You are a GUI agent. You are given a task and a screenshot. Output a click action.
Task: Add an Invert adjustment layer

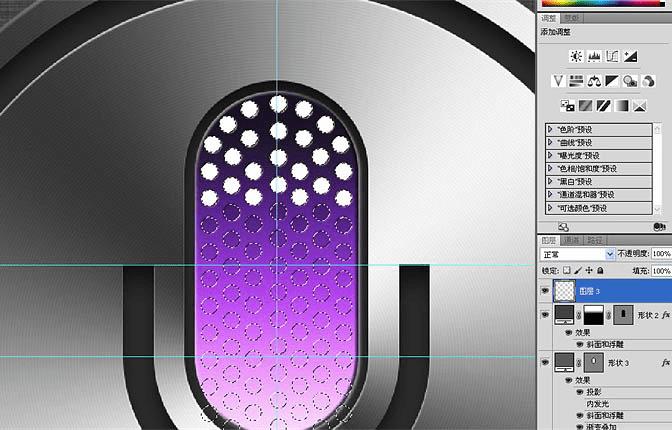567,105
